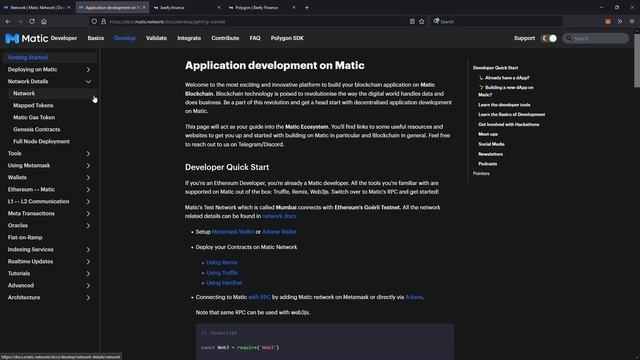
Task: Toggle dark mode switch next to Support
Action: (549, 38)
